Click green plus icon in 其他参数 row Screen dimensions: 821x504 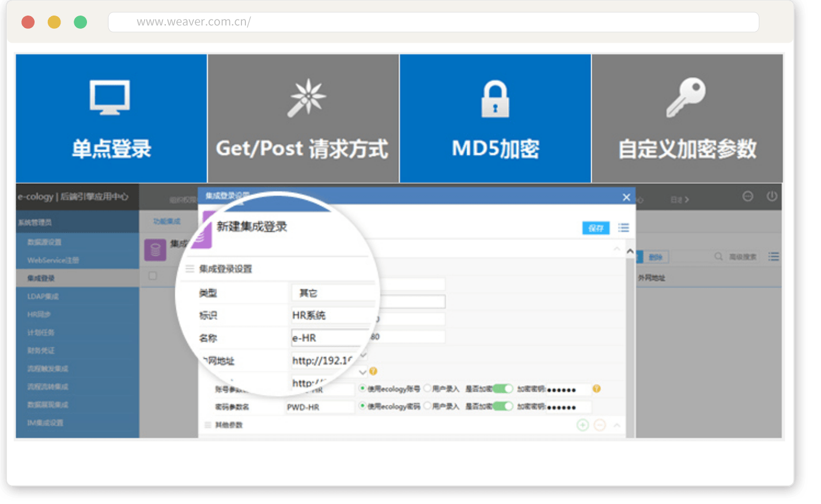[582, 425]
